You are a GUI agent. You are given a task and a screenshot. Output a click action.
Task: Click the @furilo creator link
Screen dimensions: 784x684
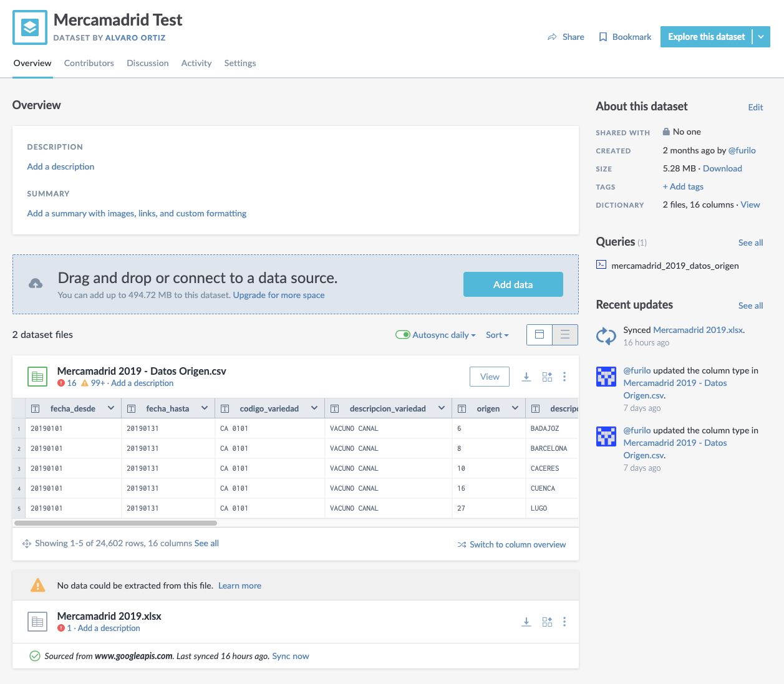[x=742, y=150]
